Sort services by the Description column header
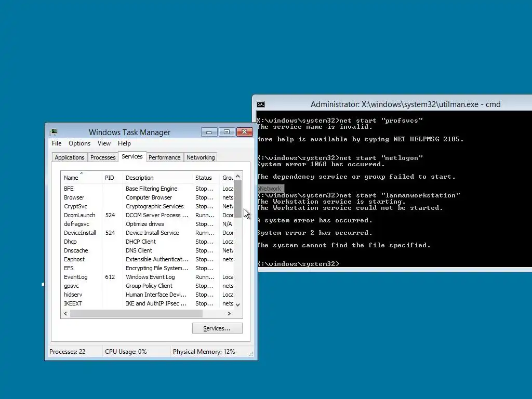This screenshot has width=532, height=399. click(157, 178)
